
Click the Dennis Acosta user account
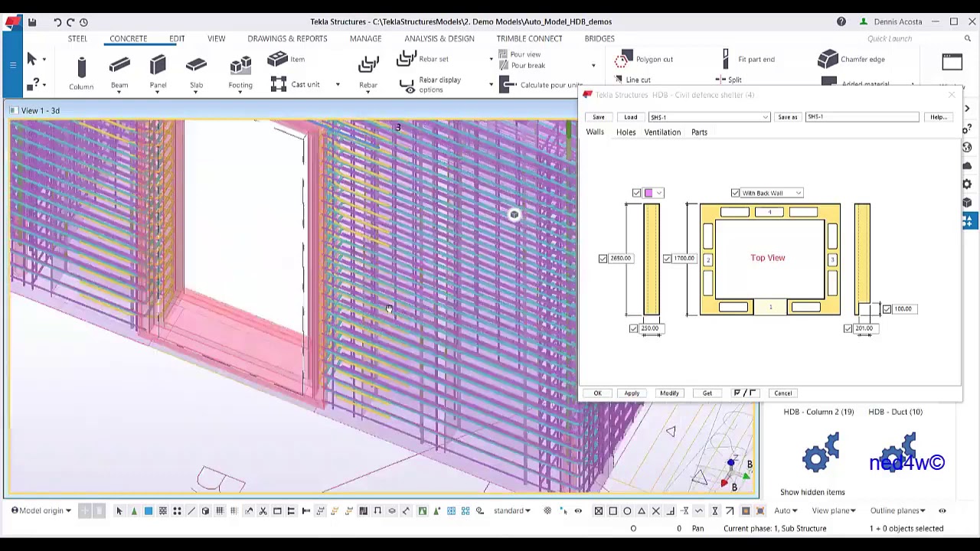[891, 21]
